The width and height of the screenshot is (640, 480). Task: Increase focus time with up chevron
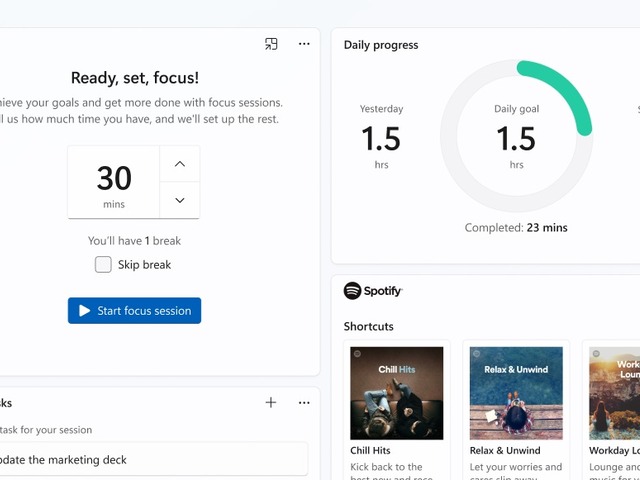tap(180, 164)
